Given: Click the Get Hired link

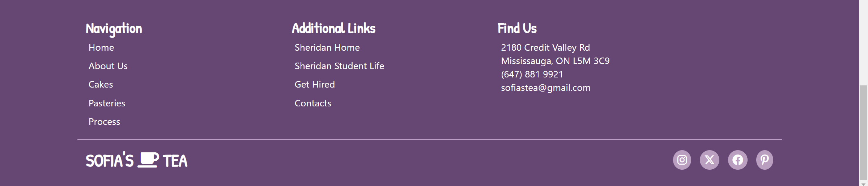Looking at the screenshot, I should click(x=315, y=84).
